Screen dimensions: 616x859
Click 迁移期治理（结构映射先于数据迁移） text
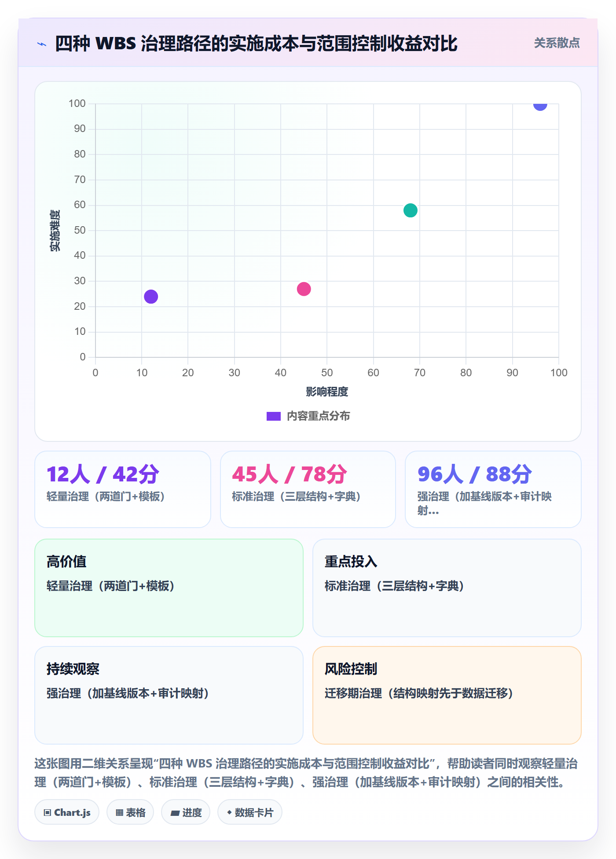pos(419,693)
